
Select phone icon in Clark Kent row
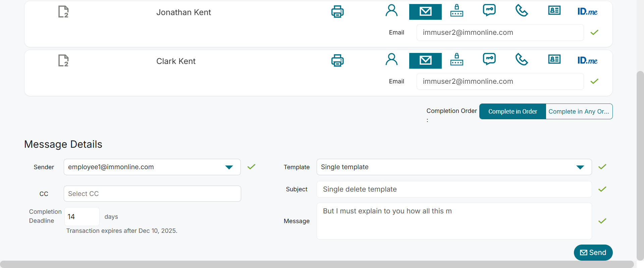[522, 60]
